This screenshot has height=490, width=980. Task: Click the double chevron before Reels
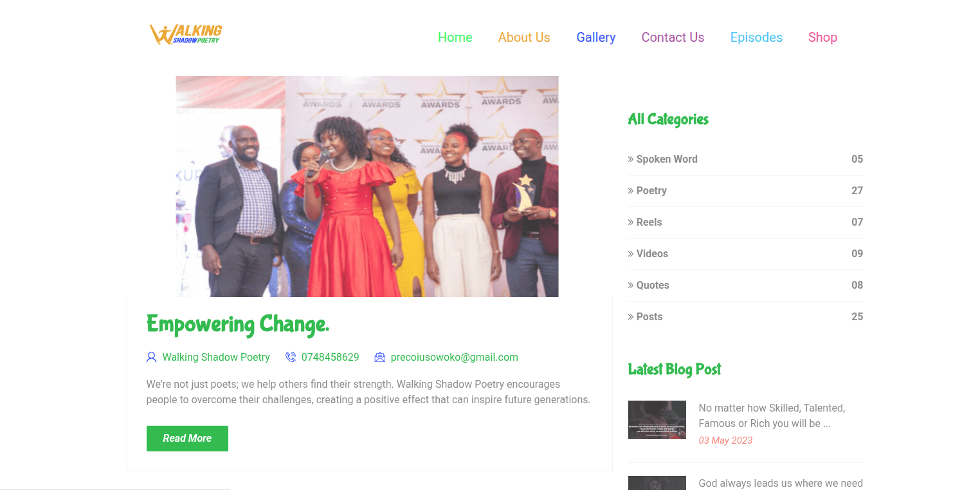[x=631, y=222]
